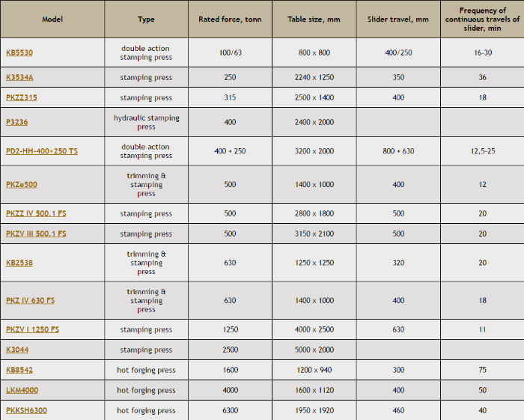This screenshot has width=524, height=420.
Task: Open the PKKSH6300 model link
Action: [26, 410]
